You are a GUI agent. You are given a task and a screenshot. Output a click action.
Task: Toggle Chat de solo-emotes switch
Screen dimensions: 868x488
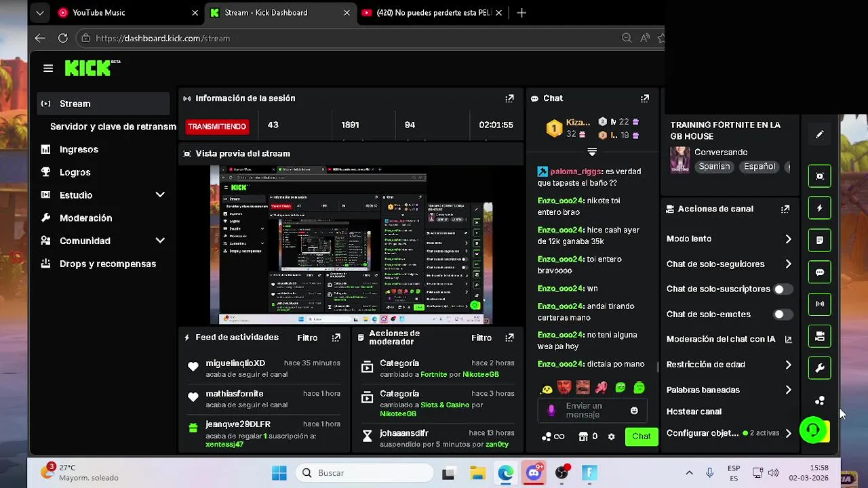[x=783, y=314]
